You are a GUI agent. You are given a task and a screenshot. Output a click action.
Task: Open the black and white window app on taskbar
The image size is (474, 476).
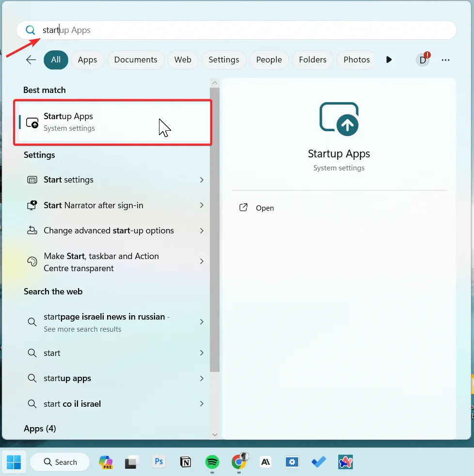click(132, 462)
